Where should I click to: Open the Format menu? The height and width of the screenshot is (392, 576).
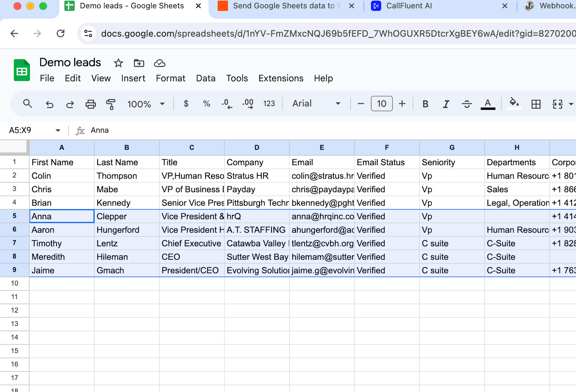coord(171,78)
